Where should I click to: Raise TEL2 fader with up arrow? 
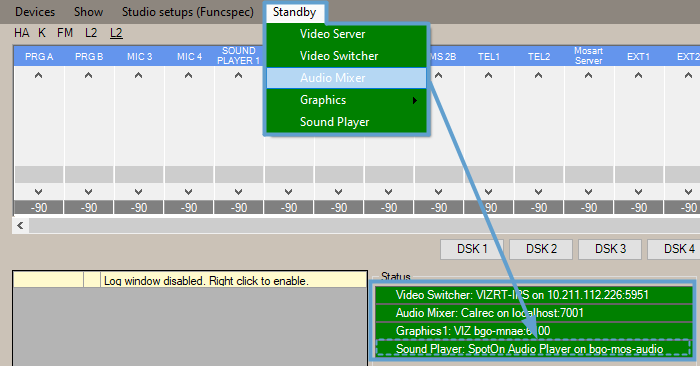point(539,75)
